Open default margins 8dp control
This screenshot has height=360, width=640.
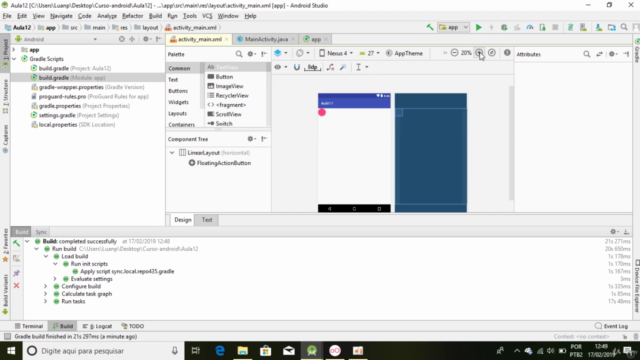[x=312, y=67]
